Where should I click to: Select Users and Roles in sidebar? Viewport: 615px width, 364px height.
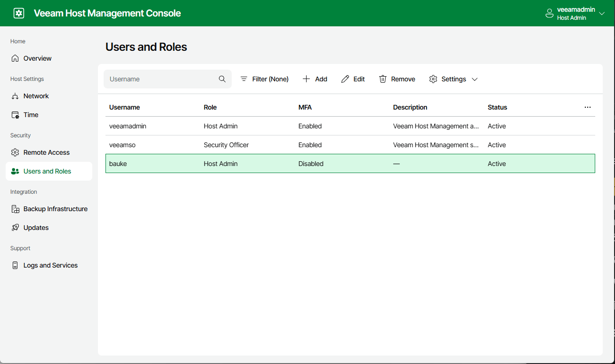(x=49, y=171)
